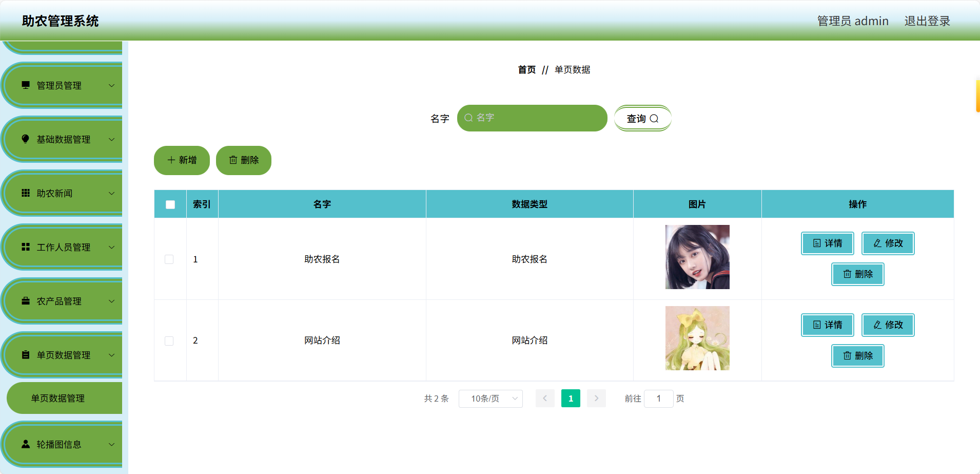Click the 助农管理系统 title
980x474 pixels.
(x=60, y=21)
